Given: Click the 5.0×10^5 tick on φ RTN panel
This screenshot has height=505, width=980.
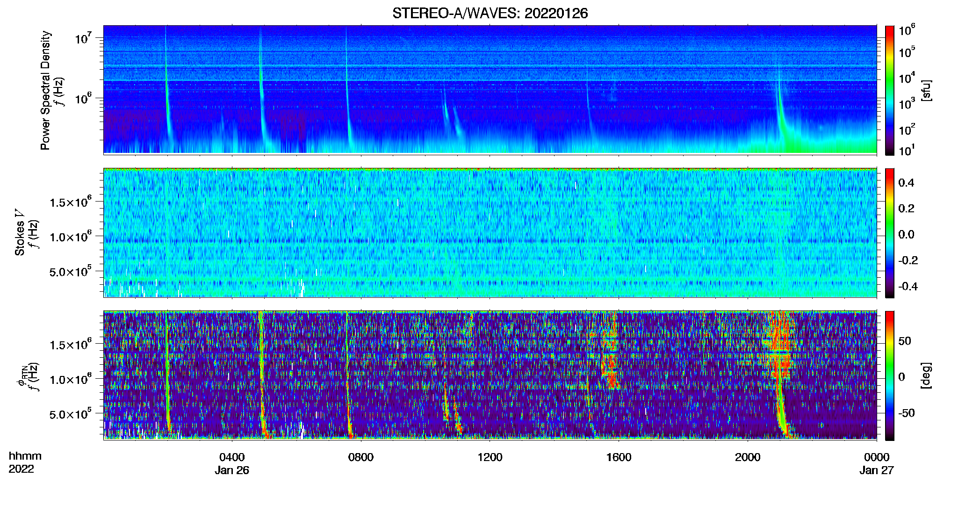Looking at the screenshot, I should (x=71, y=414).
